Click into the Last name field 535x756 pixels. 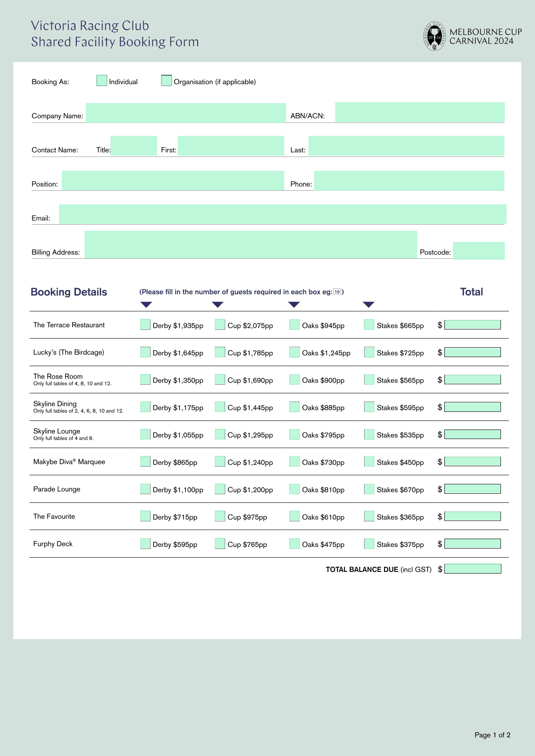click(406, 146)
